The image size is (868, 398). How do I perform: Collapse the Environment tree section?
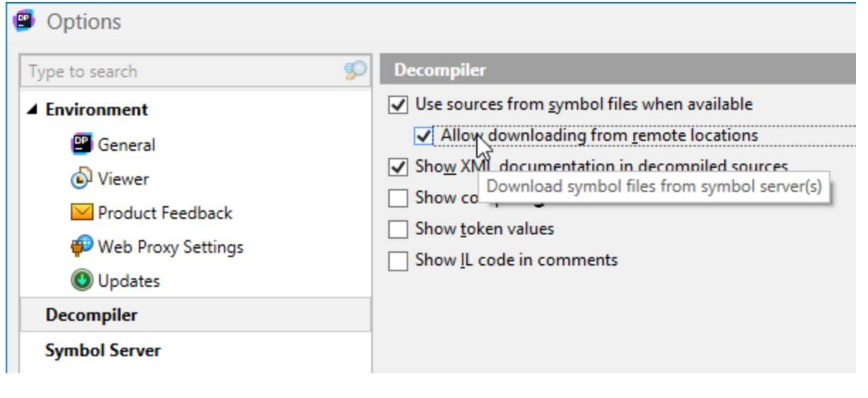pos(33,110)
